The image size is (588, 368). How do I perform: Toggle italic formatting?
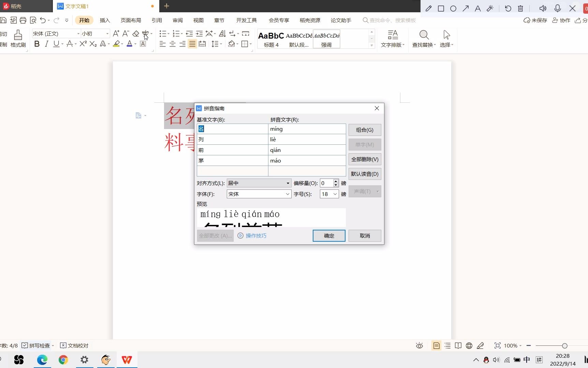[46, 44]
